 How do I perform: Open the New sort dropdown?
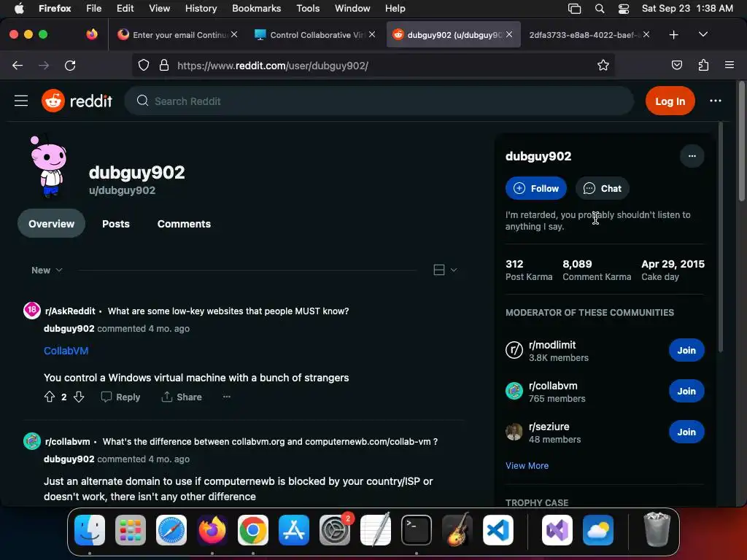coord(47,270)
